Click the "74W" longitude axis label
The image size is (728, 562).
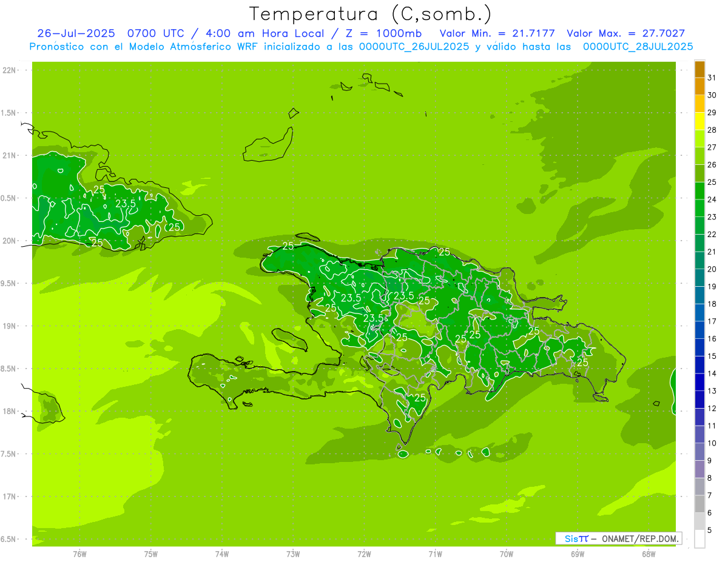click(222, 554)
